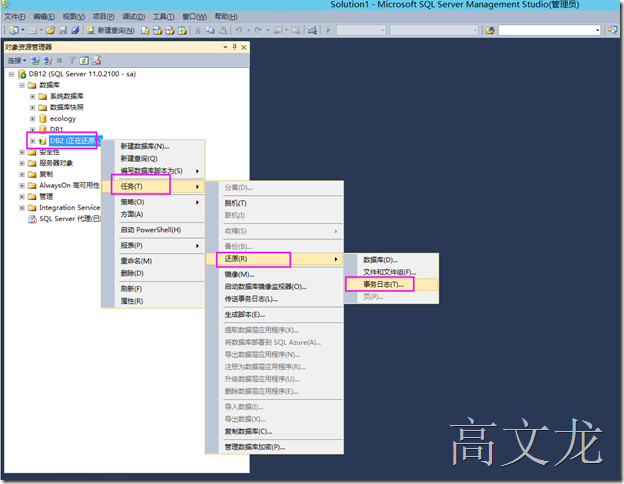Open 编写数据库脚本为(S) submenu

153,171
